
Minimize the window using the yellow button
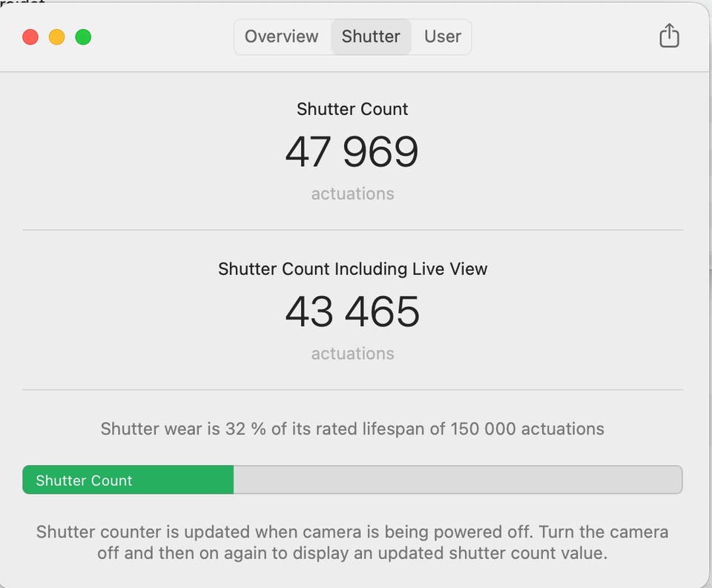pos(57,37)
